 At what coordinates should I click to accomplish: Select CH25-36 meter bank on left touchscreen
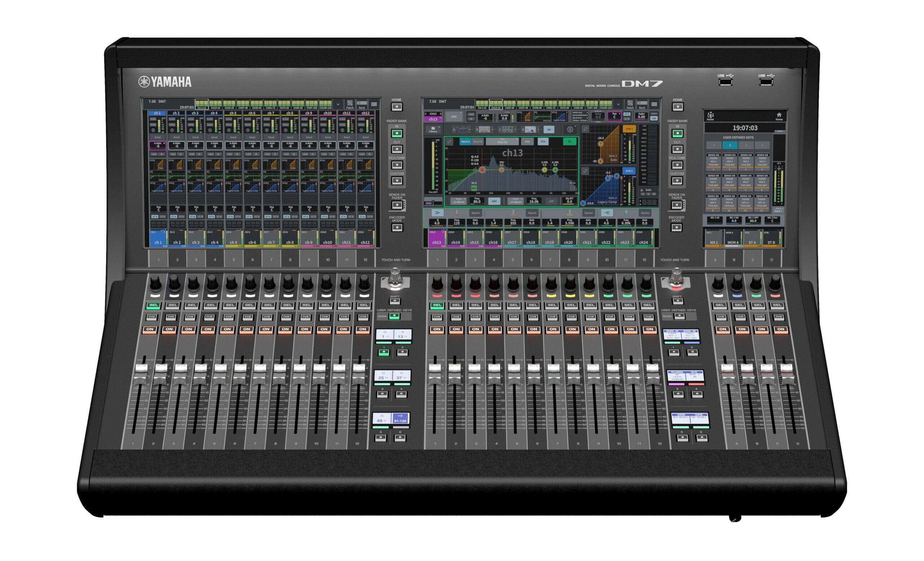point(229,104)
